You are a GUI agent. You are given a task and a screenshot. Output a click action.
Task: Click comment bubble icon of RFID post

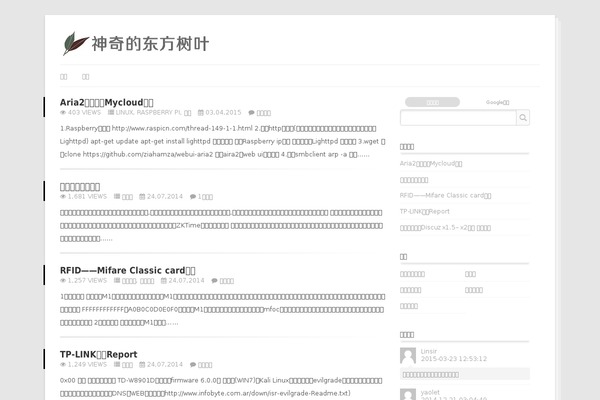coord(214,281)
